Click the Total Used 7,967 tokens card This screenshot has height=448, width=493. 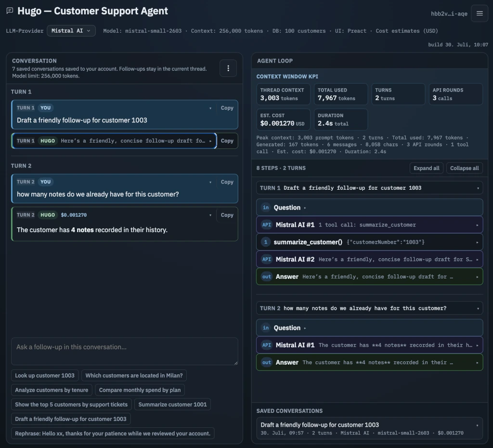coord(341,94)
